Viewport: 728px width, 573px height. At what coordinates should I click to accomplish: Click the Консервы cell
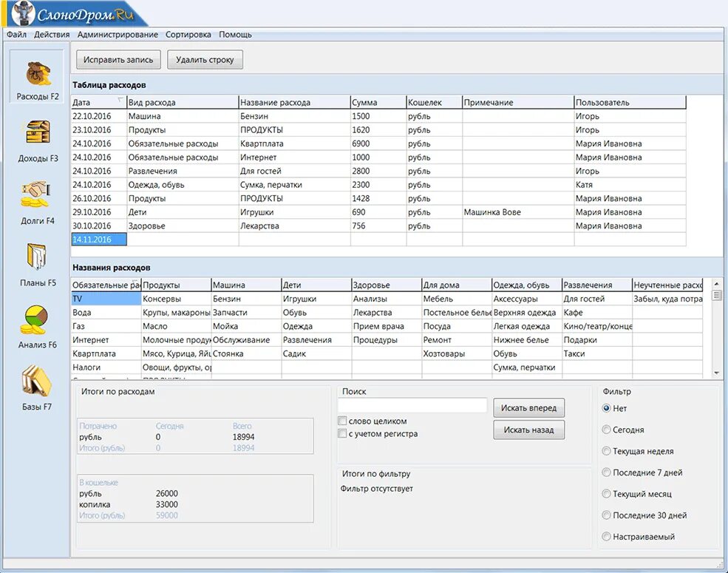pos(177,299)
